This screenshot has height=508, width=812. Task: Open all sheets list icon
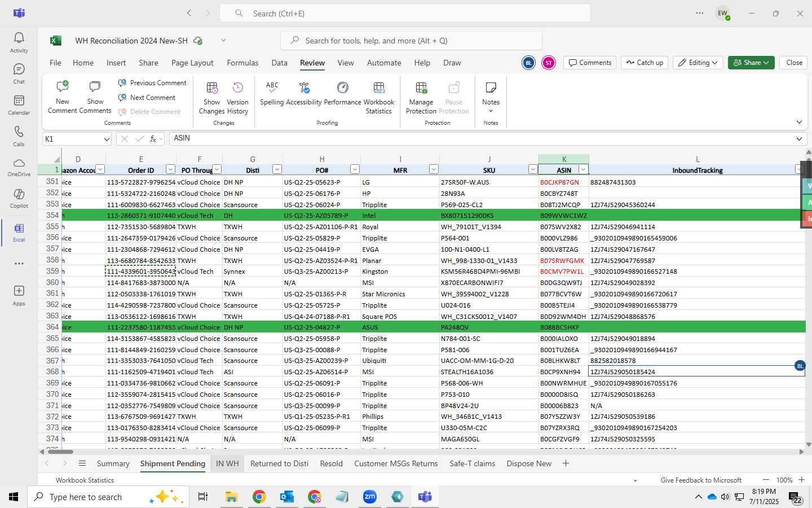pos(82,463)
